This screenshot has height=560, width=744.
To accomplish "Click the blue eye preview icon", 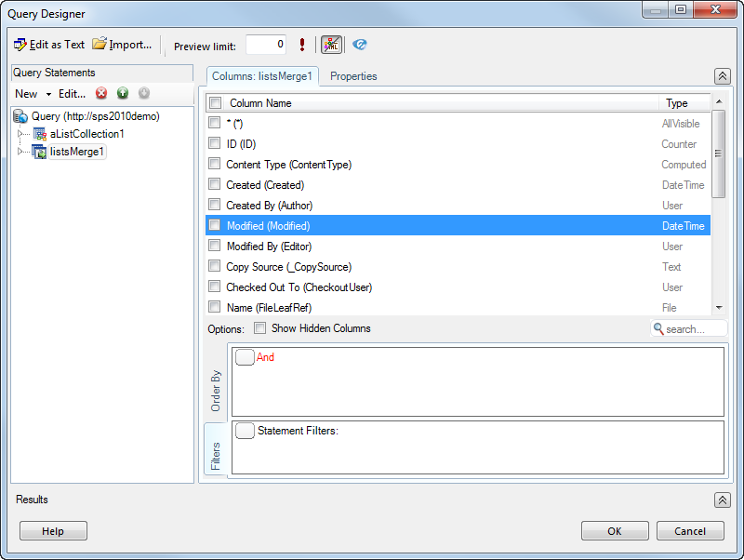I will coord(360,45).
